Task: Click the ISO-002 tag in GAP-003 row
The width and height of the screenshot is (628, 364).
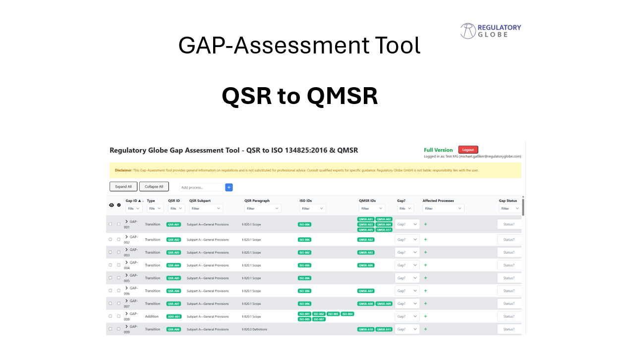Action: pyautogui.click(x=305, y=253)
